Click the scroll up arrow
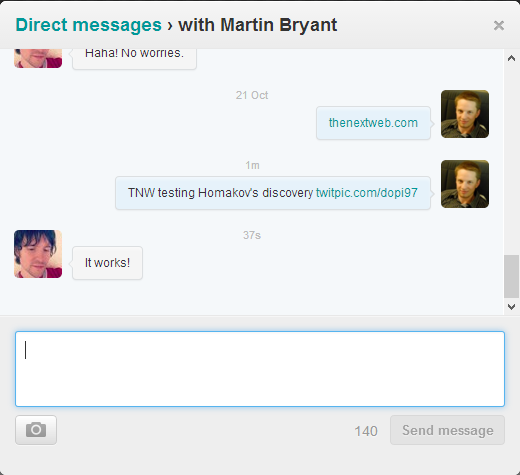 click(x=511, y=59)
